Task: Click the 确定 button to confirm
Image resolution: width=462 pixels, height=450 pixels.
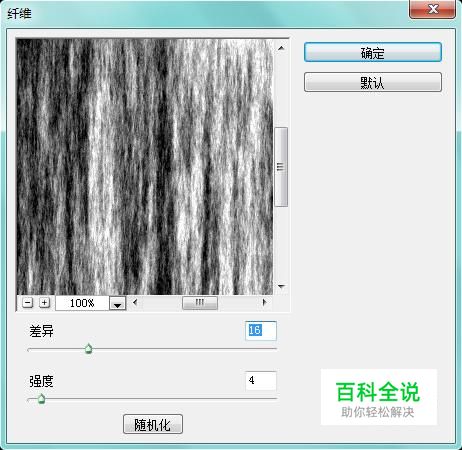Action: (x=373, y=52)
